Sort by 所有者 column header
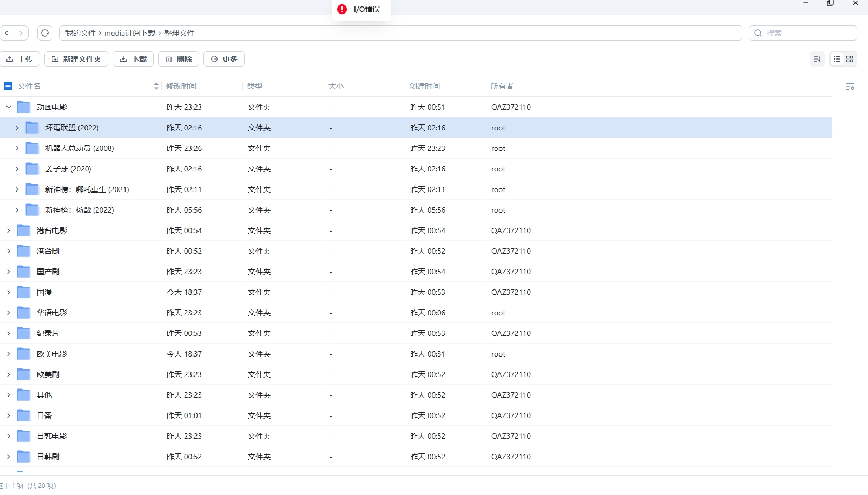 (502, 86)
